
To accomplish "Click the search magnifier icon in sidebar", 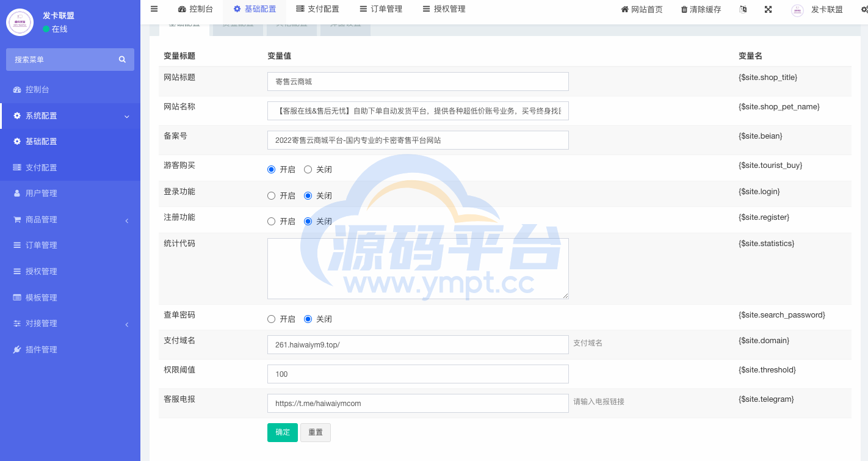I will coord(122,59).
